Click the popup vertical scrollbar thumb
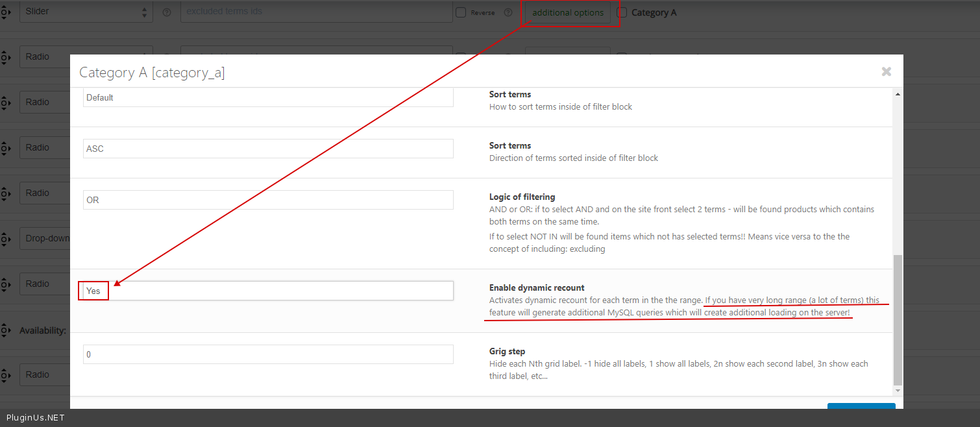 click(x=898, y=319)
